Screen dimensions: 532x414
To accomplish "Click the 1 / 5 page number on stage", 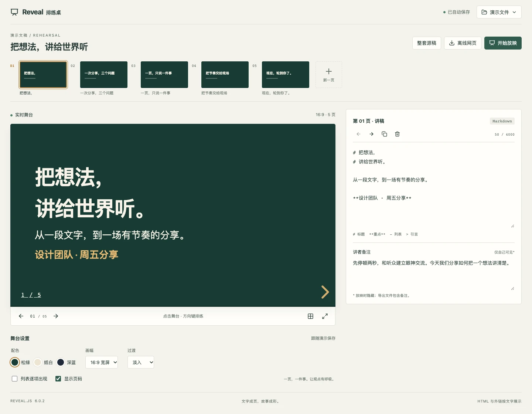I will [31, 295].
